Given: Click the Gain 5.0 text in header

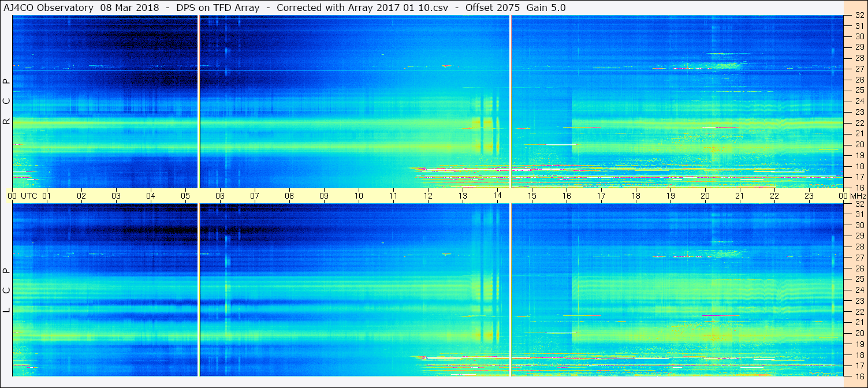Looking at the screenshot, I should coord(546,8).
